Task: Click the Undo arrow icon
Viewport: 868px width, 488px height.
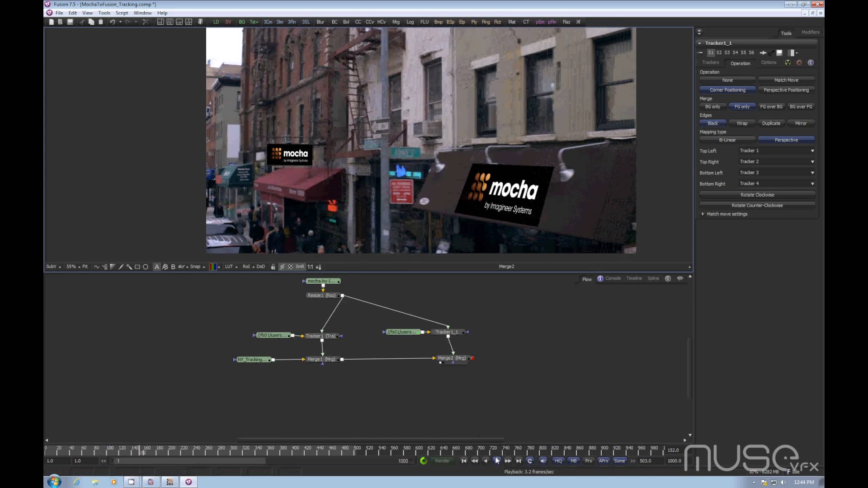Action: click(112, 22)
